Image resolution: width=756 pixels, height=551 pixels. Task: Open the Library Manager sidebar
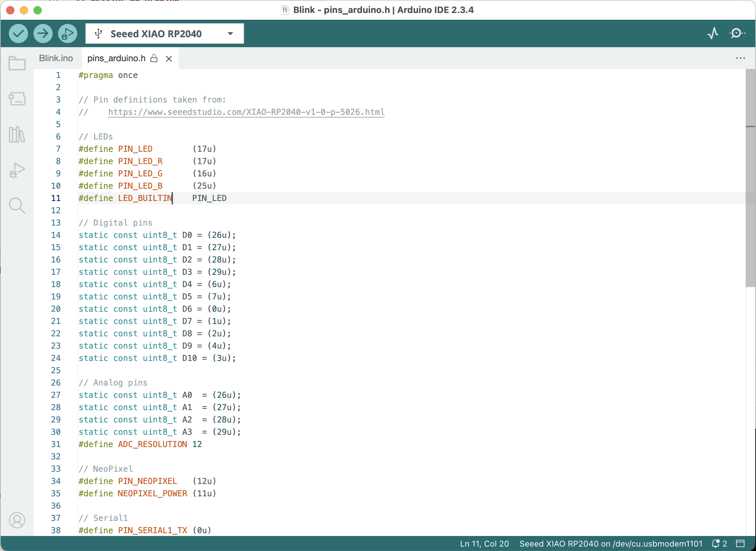point(17,135)
